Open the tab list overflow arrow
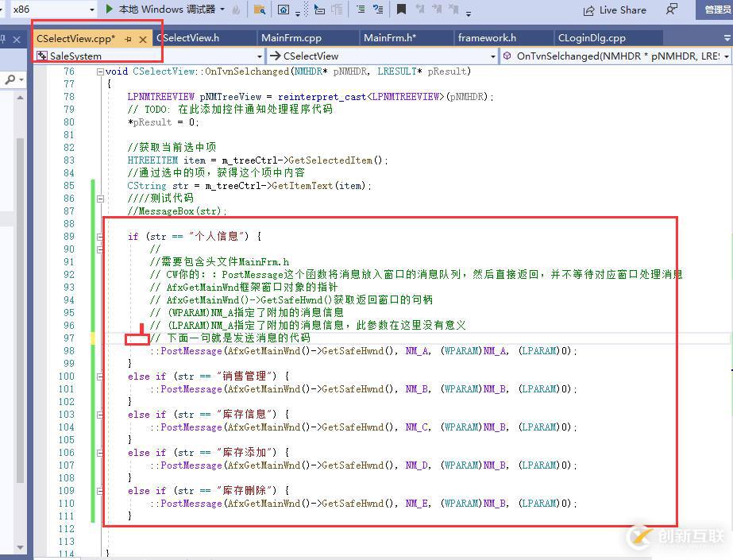The width and height of the screenshot is (733, 560). coord(727,38)
